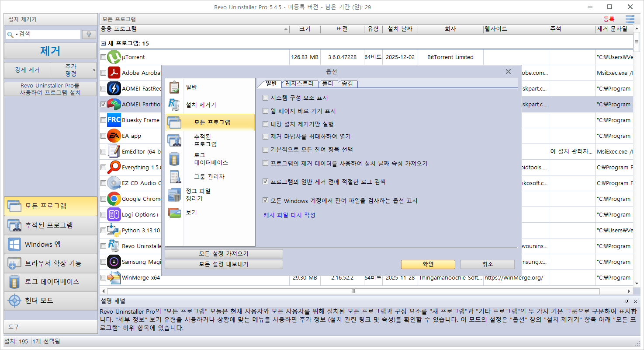Screen dimensions: 644x350
Task: Open 브라우저 확장 기능 module
Action: tap(51, 263)
